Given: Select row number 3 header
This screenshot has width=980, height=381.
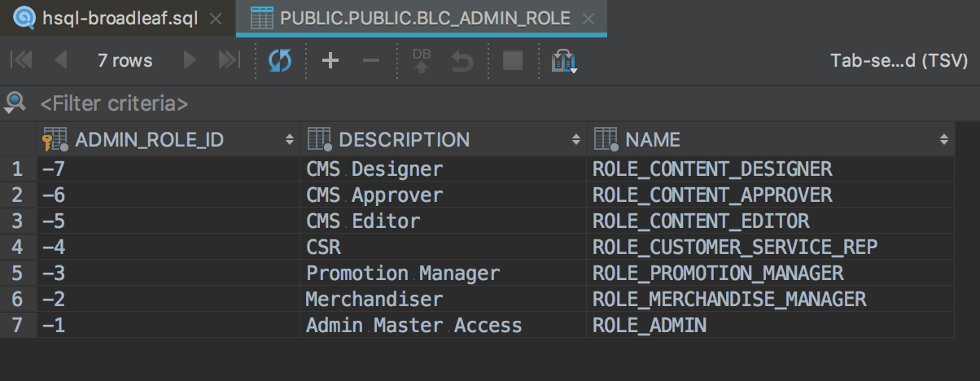Looking at the screenshot, I should pos(18,221).
